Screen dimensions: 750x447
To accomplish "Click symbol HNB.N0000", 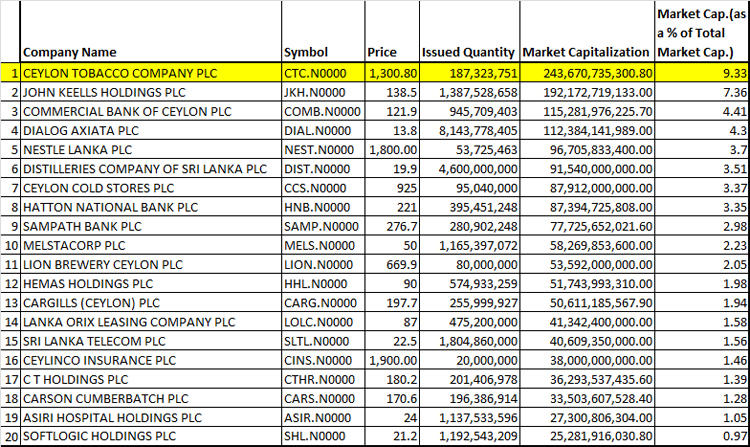I will click(323, 207).
